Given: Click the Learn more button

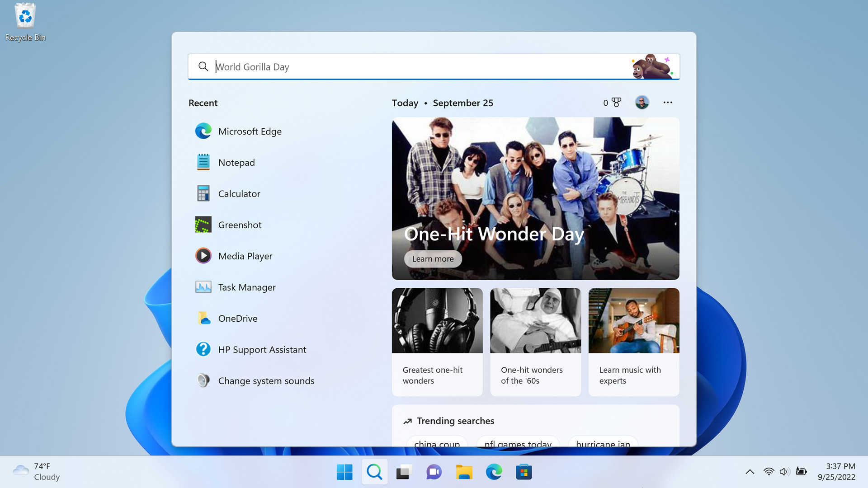Looking at the screenshot, I should tap(433, 259).
